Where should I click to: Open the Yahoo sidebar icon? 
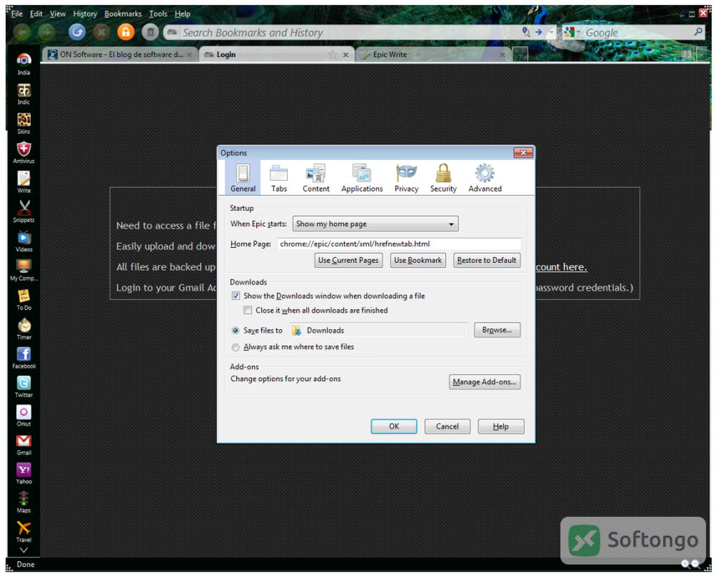tap(24, 473)
